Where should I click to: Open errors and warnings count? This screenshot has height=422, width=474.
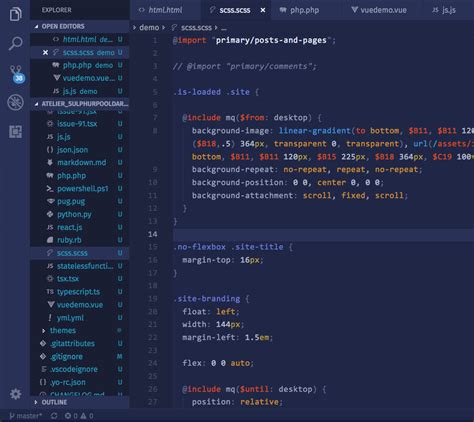79,416
